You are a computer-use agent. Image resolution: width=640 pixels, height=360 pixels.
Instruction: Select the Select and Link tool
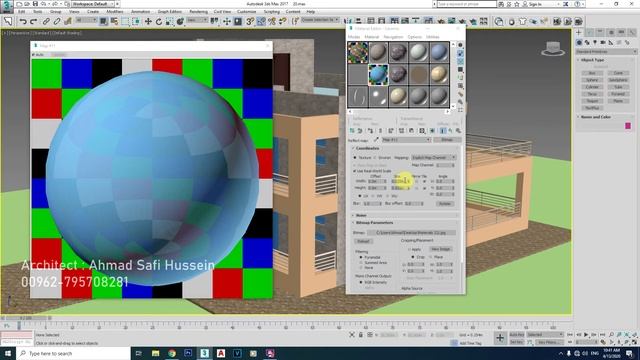coord(46,21)
